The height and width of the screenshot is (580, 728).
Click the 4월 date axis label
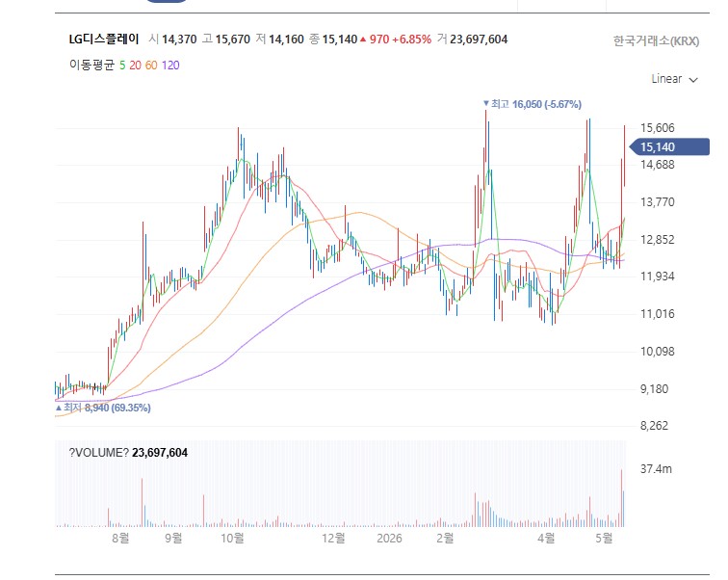(x=546, y=539)
